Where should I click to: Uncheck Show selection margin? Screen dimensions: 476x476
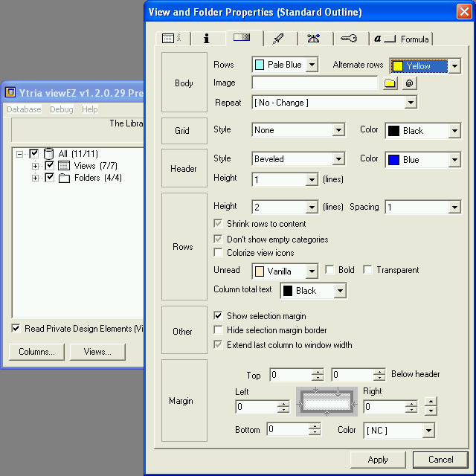point(218,315)
